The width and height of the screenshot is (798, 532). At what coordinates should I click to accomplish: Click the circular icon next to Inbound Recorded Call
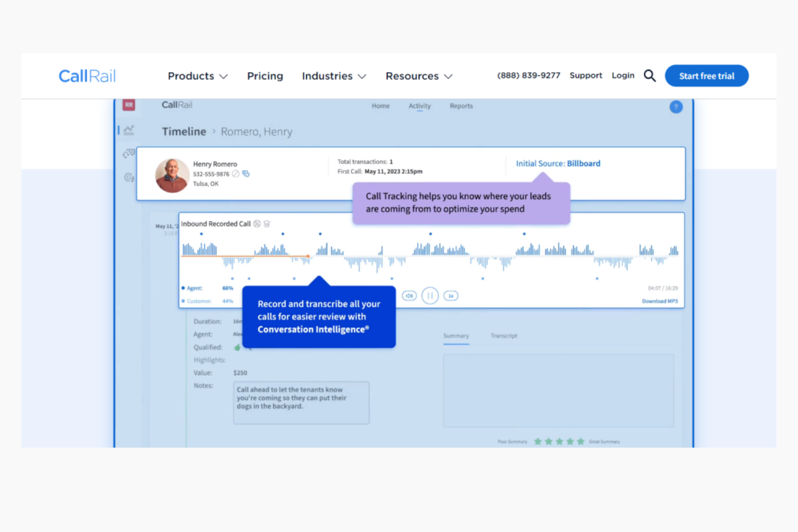pyautogui.click(x=257, y=224)
